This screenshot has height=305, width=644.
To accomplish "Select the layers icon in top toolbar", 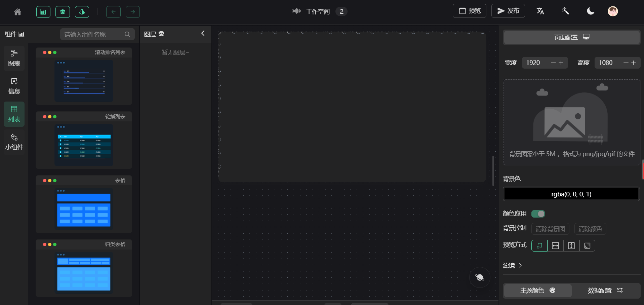I will tap(63, 11).
